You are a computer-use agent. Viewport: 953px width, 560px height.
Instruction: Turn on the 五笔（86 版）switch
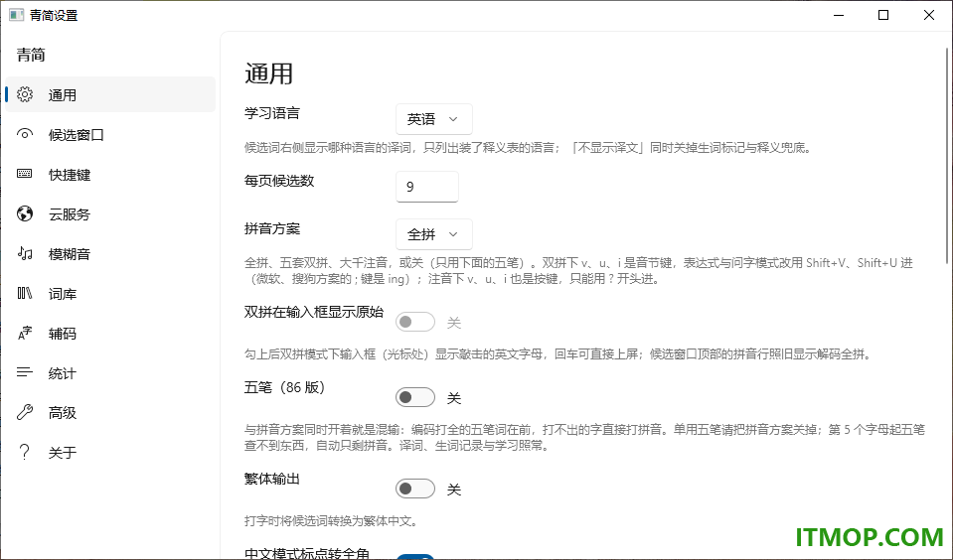click(415, 397)
